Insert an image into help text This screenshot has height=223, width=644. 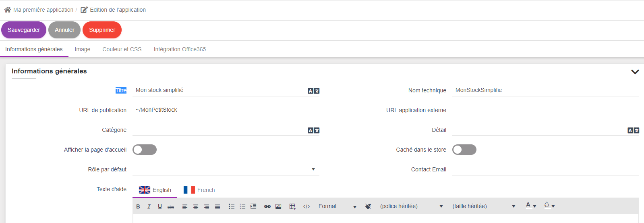pos(278,206)
